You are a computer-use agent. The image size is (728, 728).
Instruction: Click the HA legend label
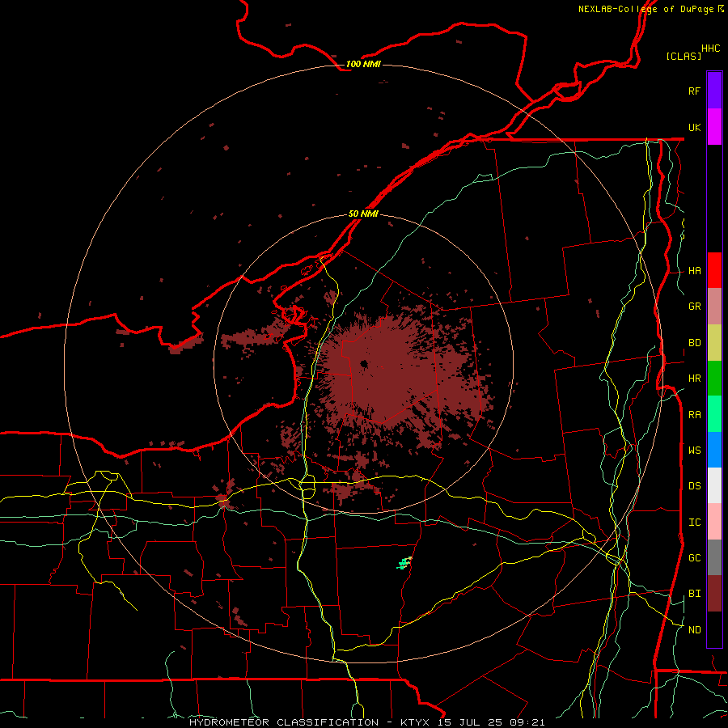point(694,270)
